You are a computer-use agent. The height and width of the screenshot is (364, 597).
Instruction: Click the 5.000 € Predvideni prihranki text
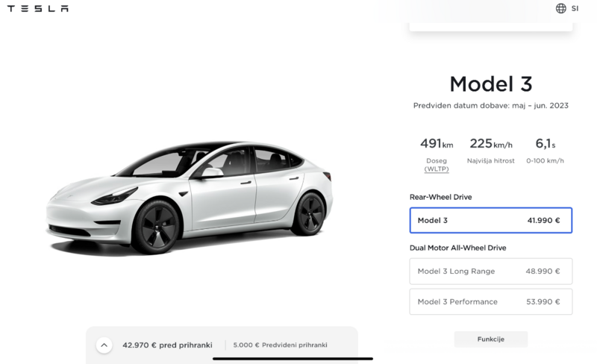pos(280,345)
